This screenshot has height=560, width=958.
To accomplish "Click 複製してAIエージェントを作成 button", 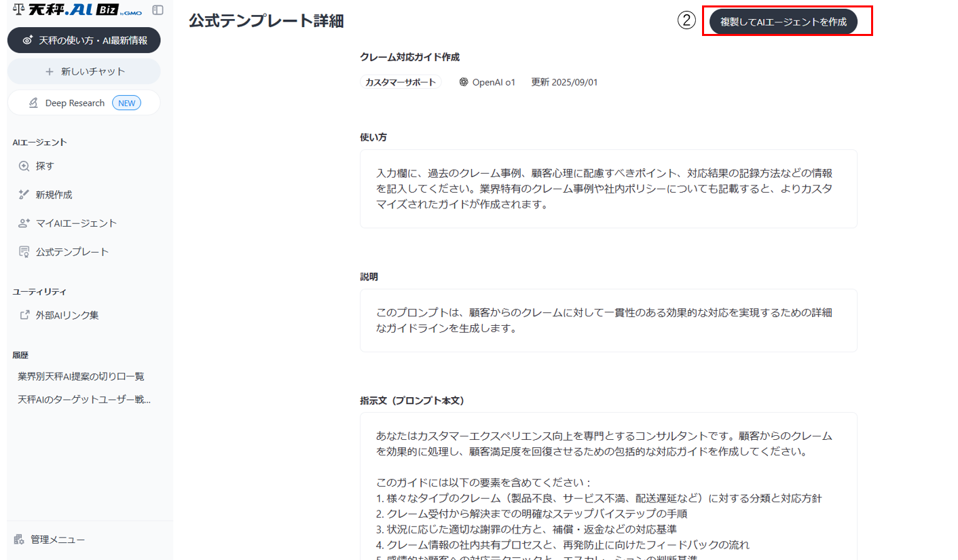I will click(x=783, y=22).
